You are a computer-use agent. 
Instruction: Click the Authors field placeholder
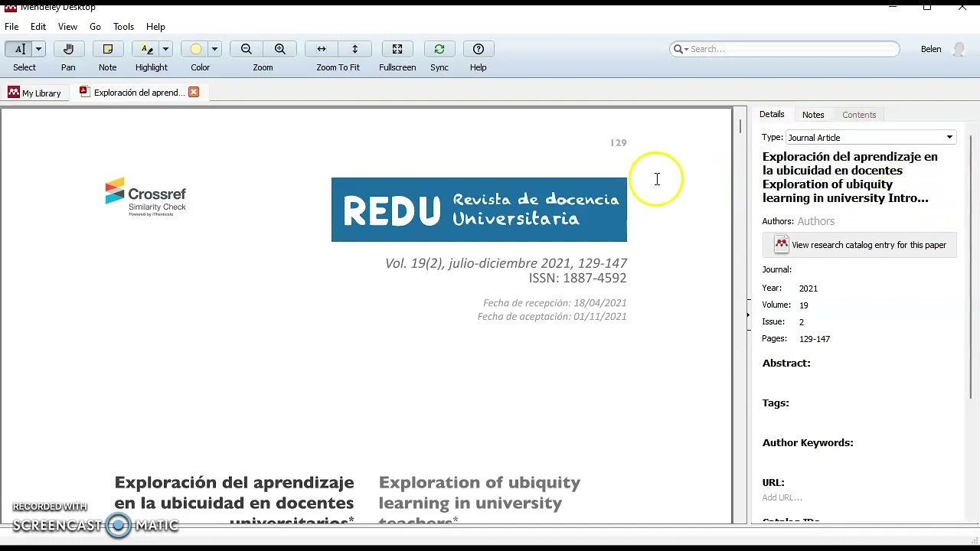click(816, 221)
